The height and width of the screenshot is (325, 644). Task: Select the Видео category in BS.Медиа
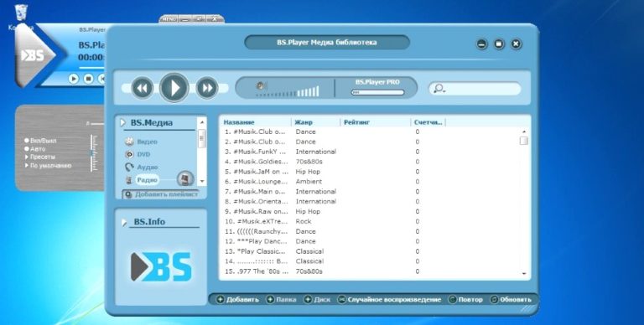tap(142, 142)
